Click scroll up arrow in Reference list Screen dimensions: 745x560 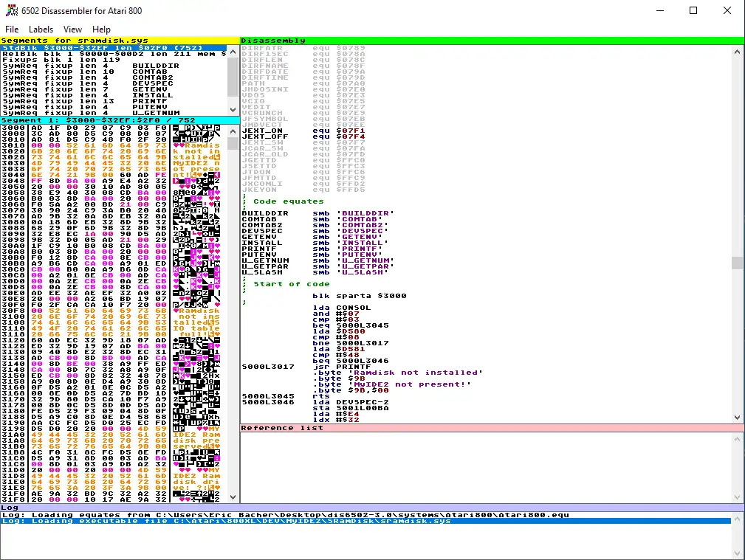pyautogui.click(x=737, y=439)
